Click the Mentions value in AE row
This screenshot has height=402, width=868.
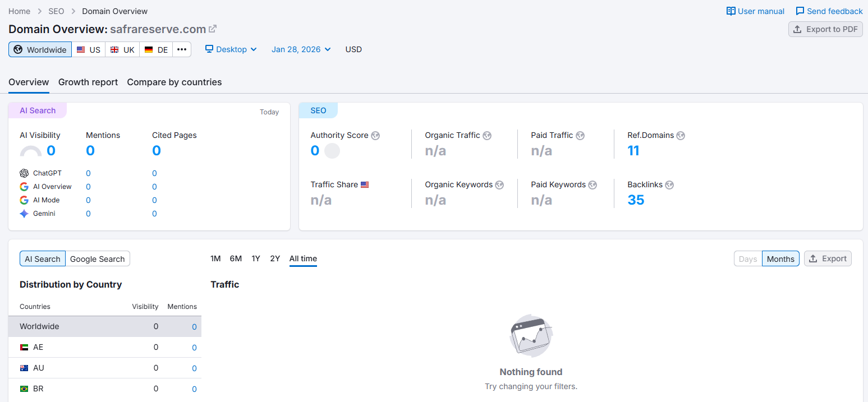194,348
